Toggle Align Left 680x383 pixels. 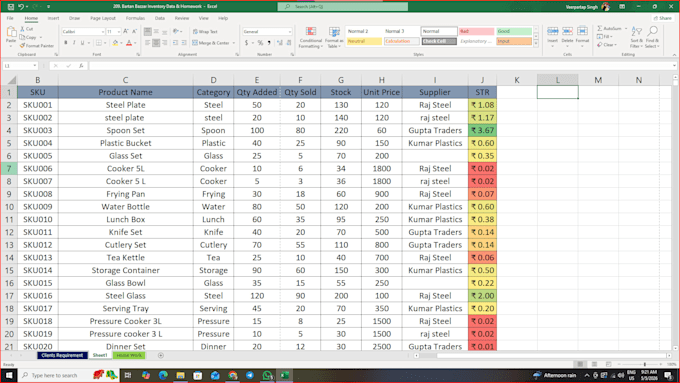click(x=148, y=43)
